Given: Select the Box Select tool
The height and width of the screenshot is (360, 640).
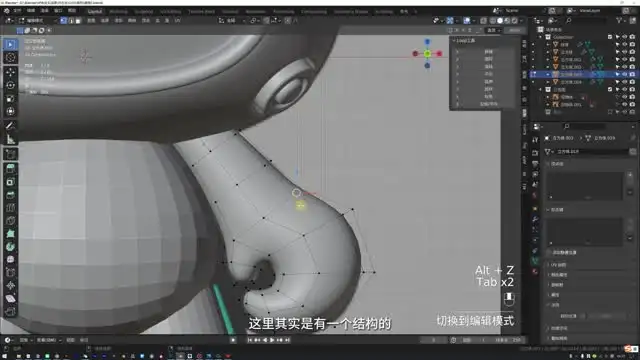Looking at the screenshot, I should coord(10,44).
